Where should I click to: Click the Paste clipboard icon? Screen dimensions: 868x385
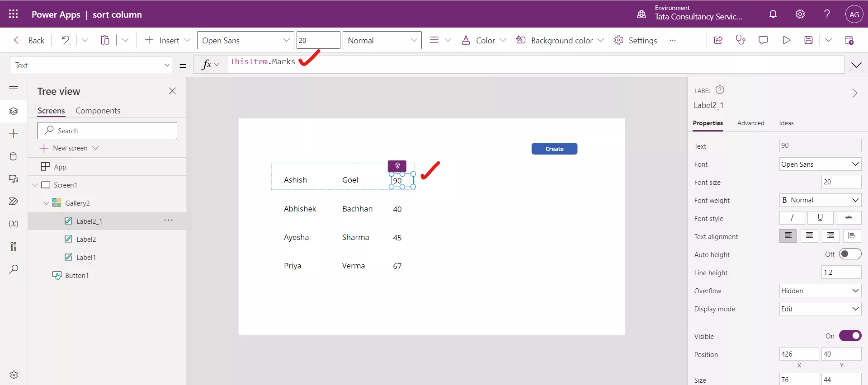[105, 40]
